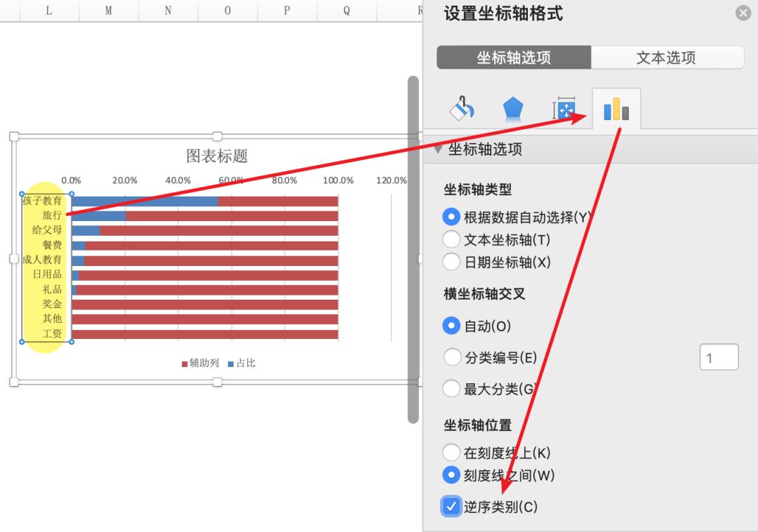The image size is (758, 532).
Task: Open the 坐标轴选项 tab
Action: pyautogui.click(x=513, y=58)
